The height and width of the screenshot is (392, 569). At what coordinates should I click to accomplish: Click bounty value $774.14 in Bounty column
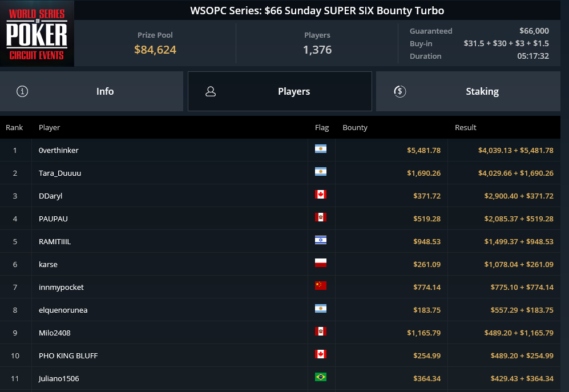427,288
